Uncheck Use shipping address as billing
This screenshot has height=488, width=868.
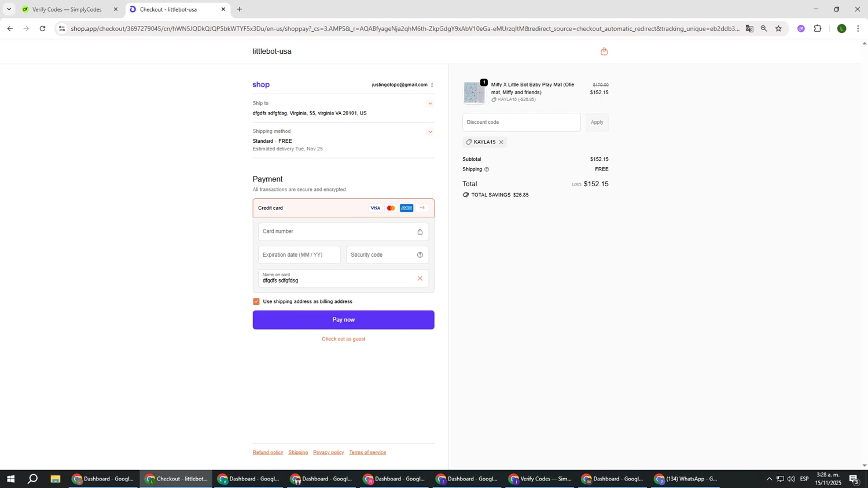[x=256, y=302]
